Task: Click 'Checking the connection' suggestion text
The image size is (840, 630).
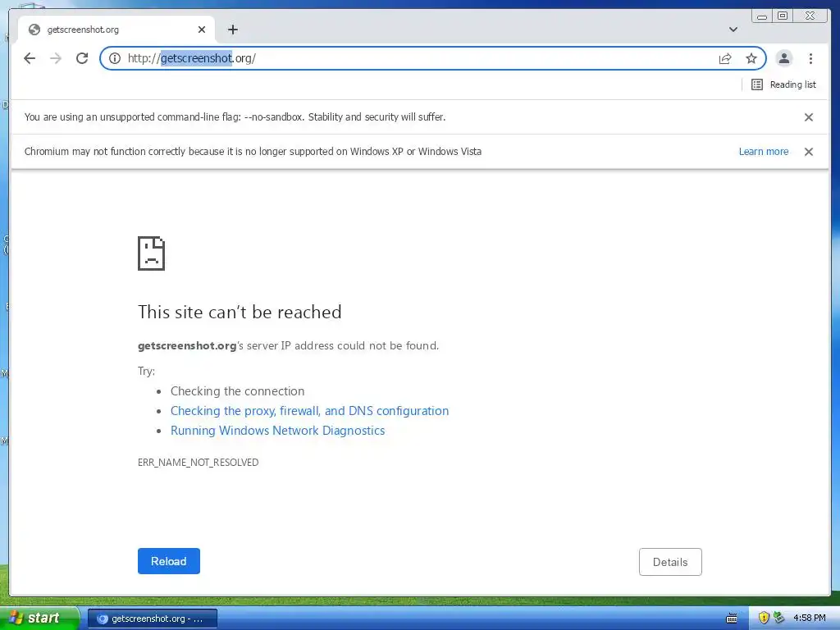Action: [237, 391]
